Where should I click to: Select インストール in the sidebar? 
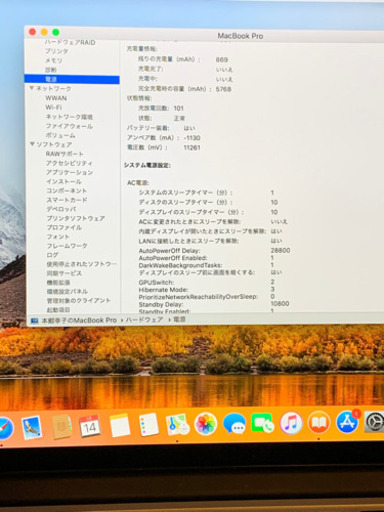pos(64,182)
